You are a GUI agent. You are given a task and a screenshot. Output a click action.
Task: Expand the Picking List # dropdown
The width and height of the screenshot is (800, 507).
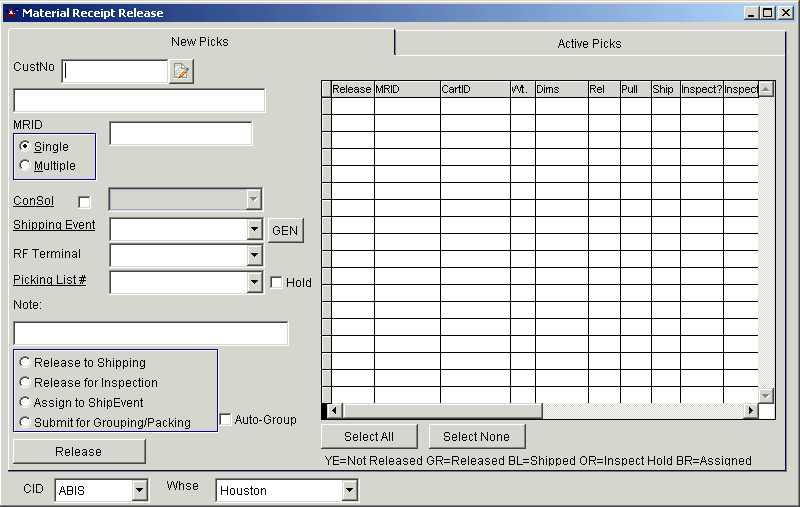pos(254,283)
